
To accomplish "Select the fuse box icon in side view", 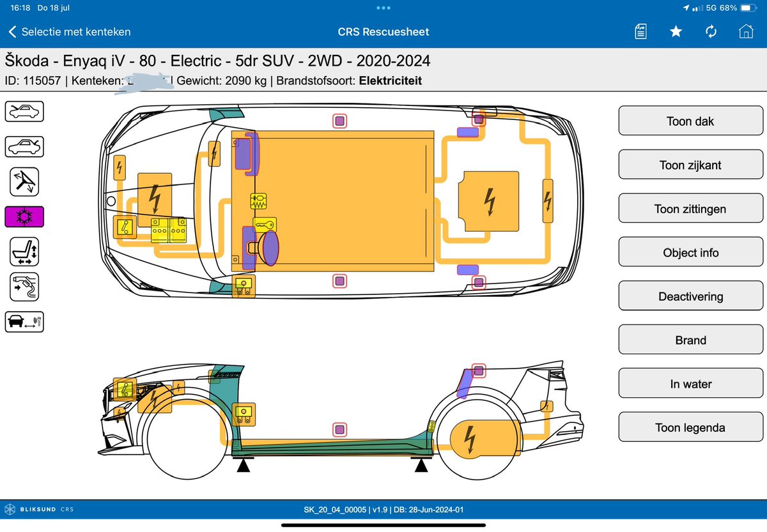I will pos(244,414).
